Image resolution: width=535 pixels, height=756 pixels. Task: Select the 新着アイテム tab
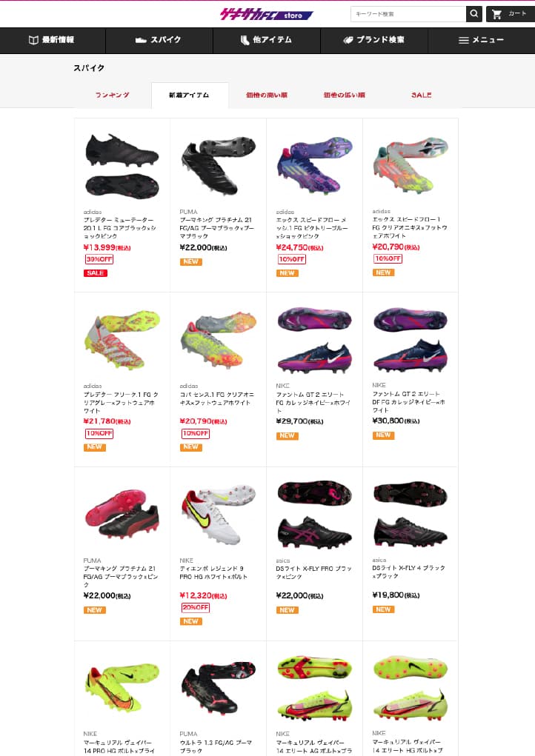(x=190, y=95)
